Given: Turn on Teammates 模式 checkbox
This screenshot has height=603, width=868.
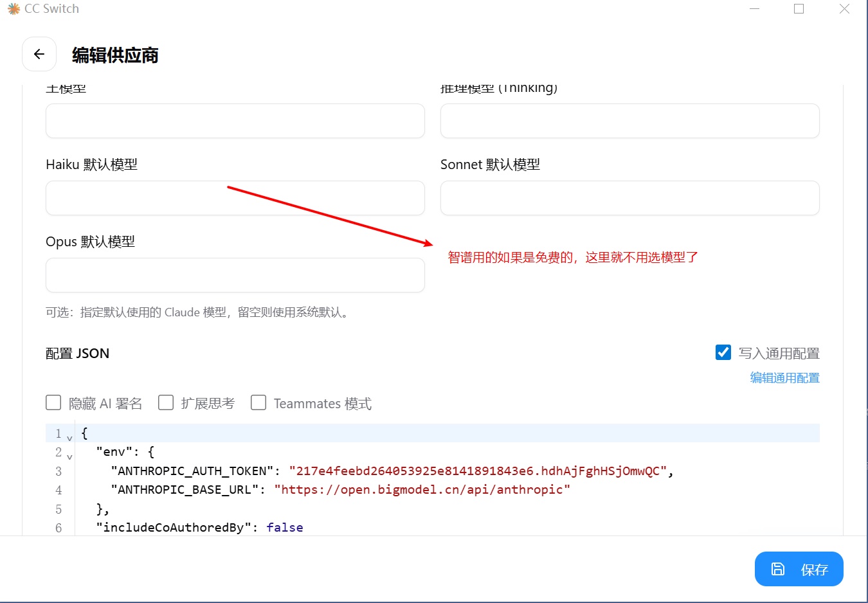Looking at the screenshot, I should point(258,402).
